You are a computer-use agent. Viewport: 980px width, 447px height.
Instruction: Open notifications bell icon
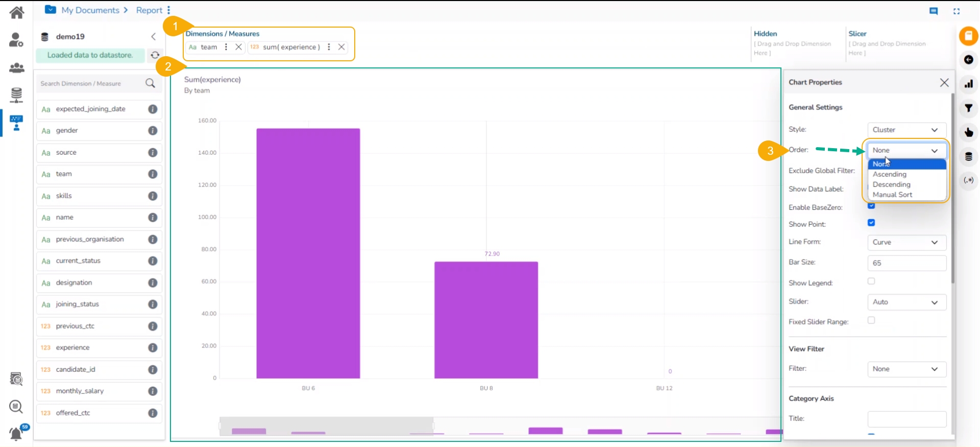(16, 434)
